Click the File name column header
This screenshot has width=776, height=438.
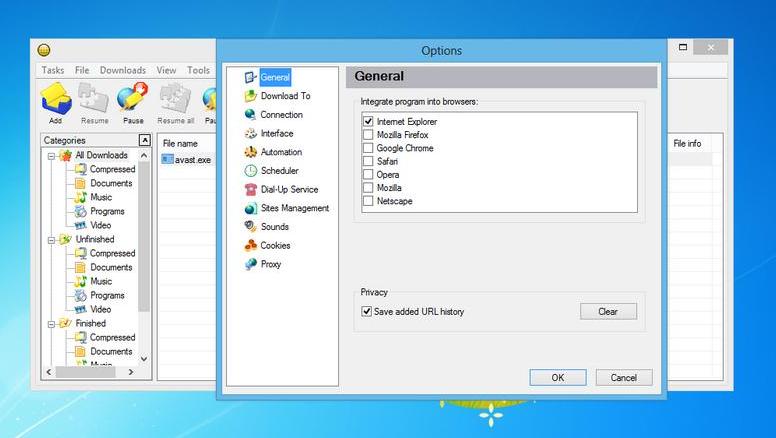pos(180,144)
